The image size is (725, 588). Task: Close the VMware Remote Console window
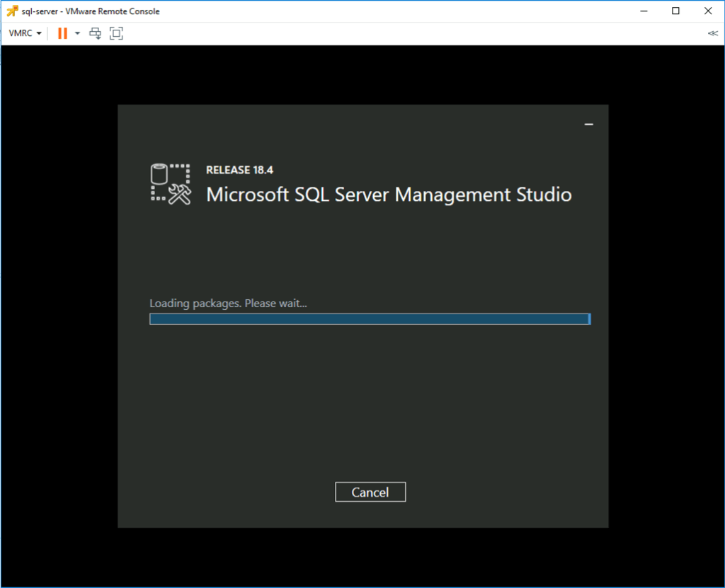coord(708,11)
